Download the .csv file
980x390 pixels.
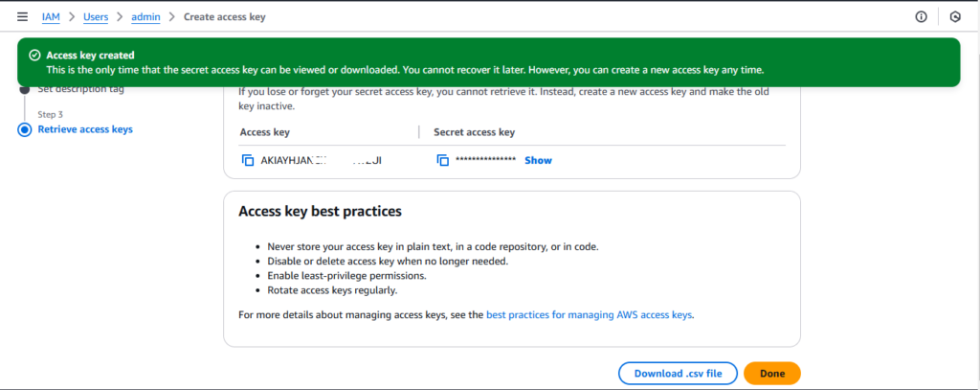point(679,374)
